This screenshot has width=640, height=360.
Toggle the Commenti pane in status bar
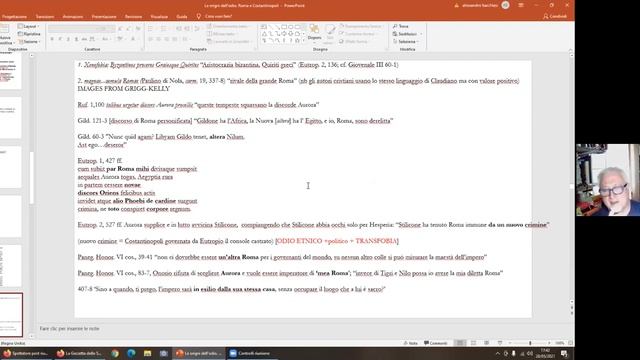pyautogui.click(x=436, y=343)
